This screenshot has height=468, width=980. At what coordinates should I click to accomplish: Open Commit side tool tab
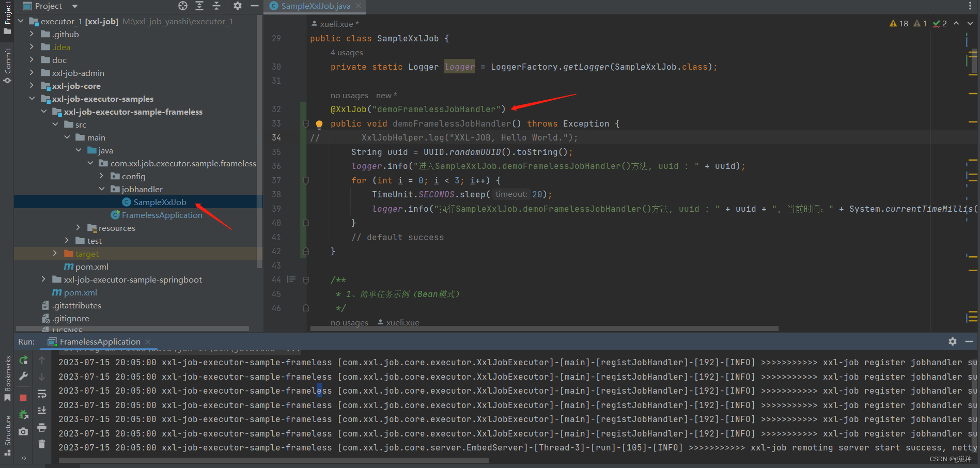pyautogui.click(x=7, y=66)
